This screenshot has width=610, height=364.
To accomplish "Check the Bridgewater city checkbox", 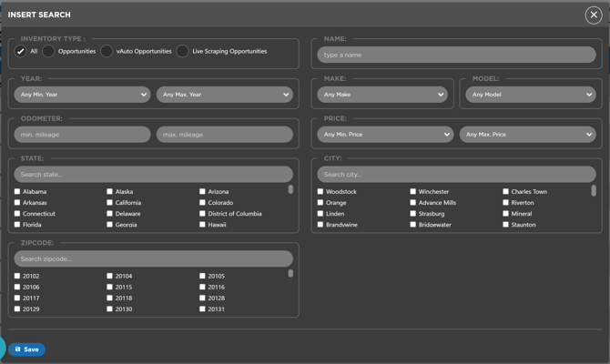I will point(412,225).
